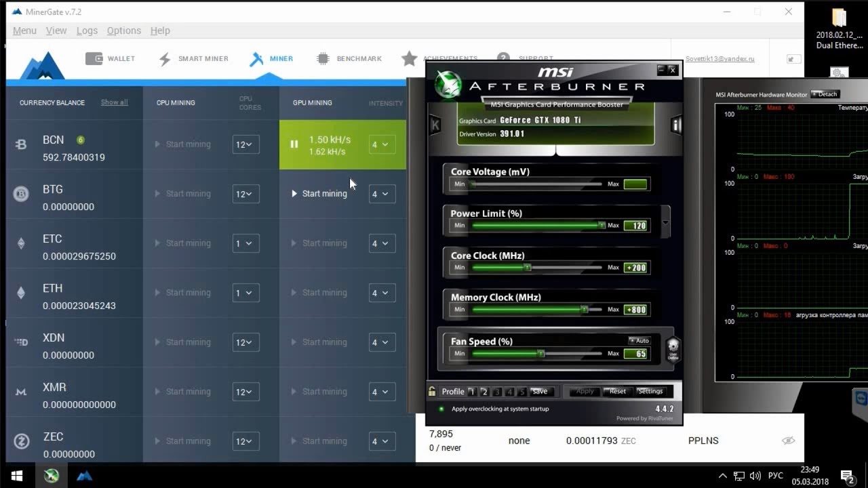The image size is (868, 488).
Task: Open the Logs menu
Action: pyautogui.click(x=87, y=30)
